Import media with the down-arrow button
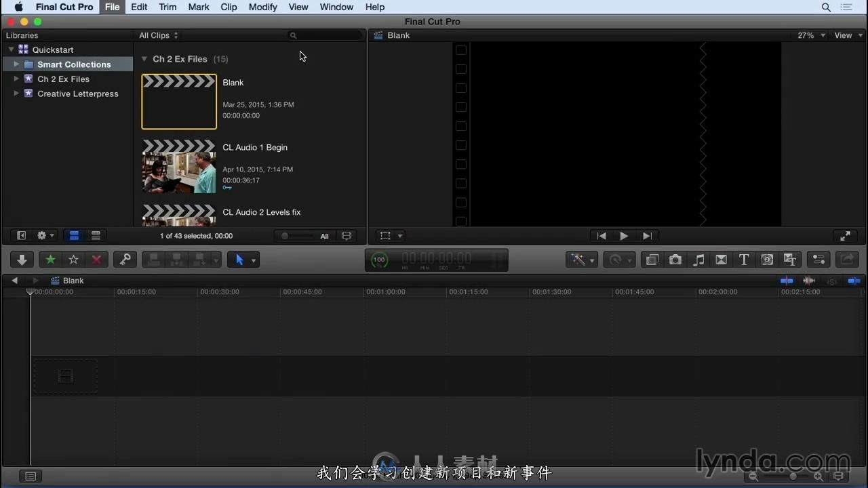Screen dimensions: 868x488 (x=22, y=260)
